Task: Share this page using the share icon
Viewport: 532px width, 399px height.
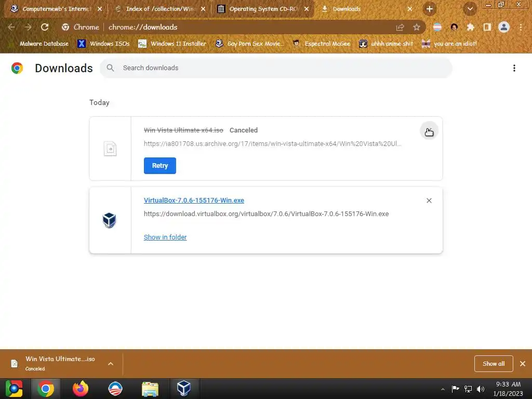Action: [x=400, y=27]
